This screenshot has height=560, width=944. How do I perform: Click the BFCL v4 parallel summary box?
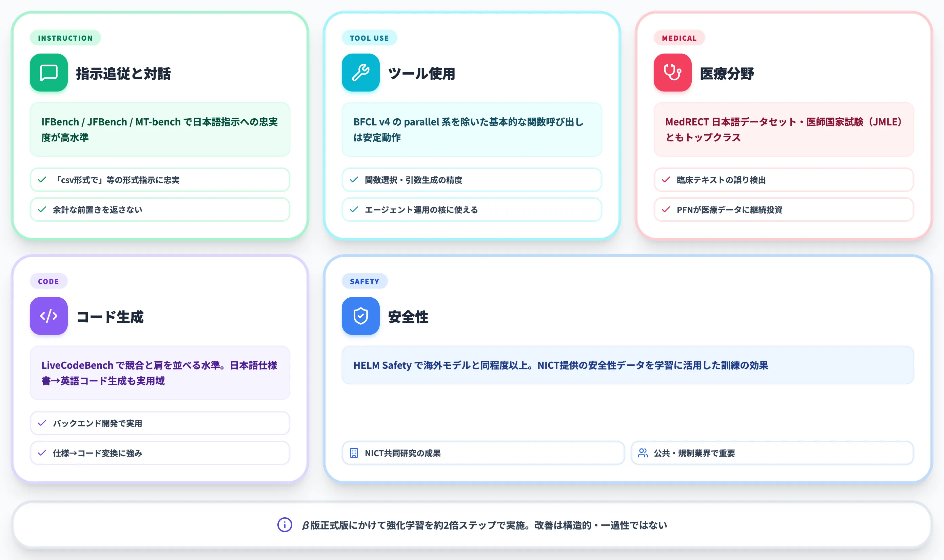point(472,129)
